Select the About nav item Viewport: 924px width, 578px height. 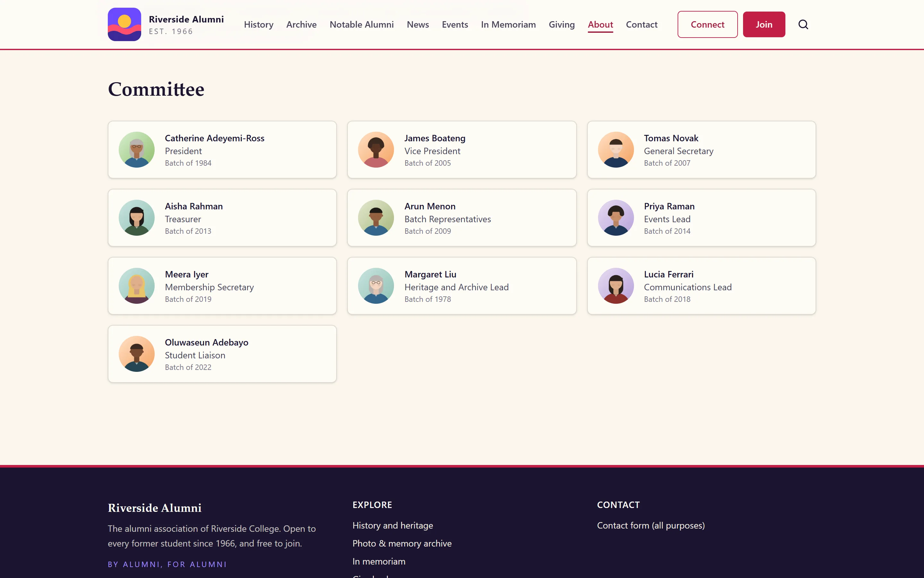tap(600, 24)
